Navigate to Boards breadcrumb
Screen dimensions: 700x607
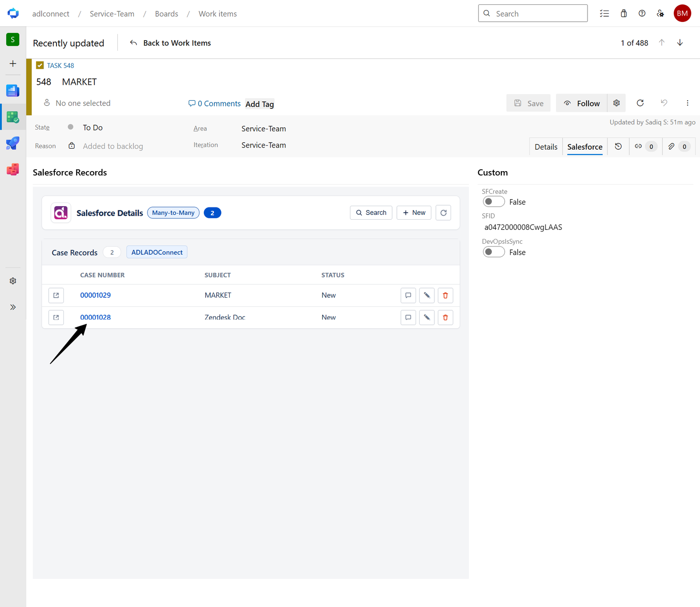(167, 14)
